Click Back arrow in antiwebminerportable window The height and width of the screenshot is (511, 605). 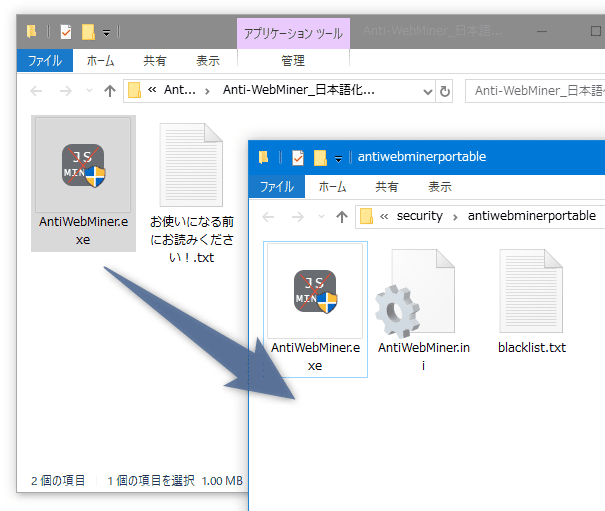(268, 217)
